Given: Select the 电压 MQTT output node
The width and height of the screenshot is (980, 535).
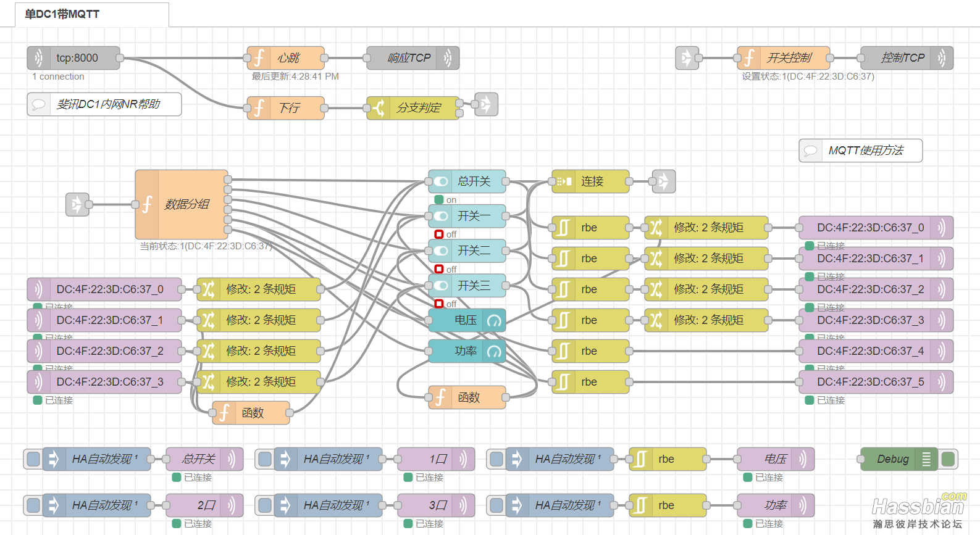Looking at the screenshot, I should 776,459.
